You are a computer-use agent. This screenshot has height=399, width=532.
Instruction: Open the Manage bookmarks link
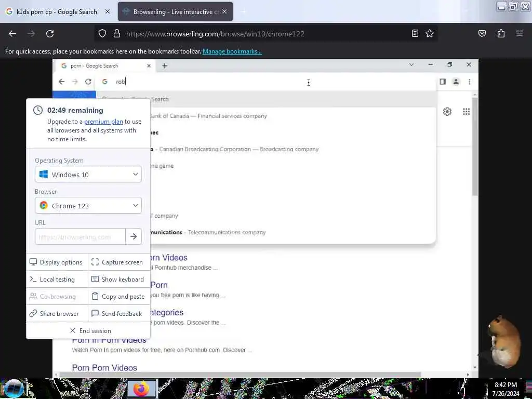232,51
